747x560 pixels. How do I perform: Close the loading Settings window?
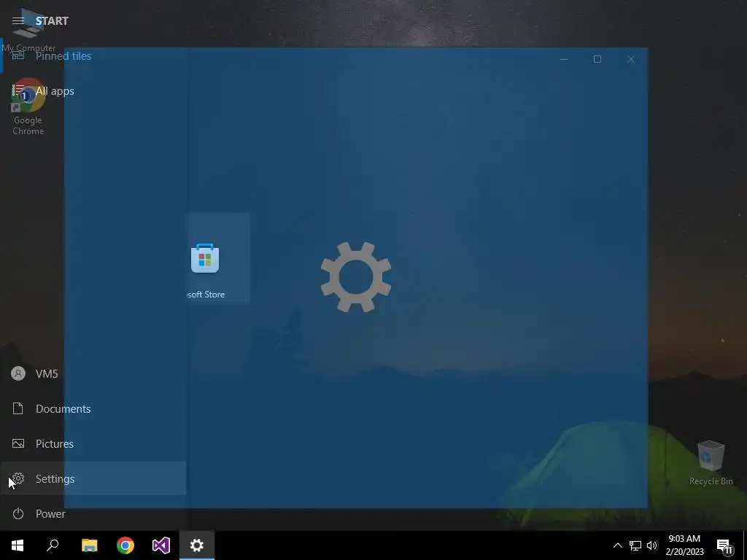[631, 59]
